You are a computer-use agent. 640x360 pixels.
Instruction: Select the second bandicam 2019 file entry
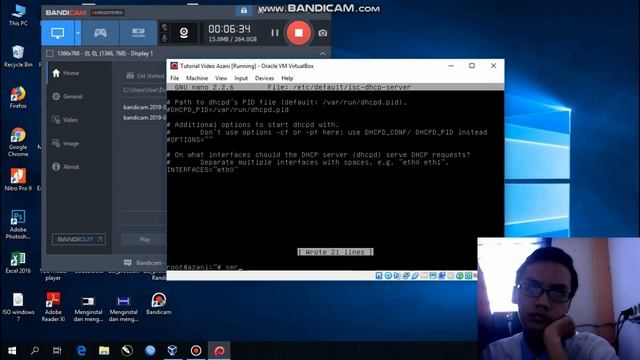click(x=144, y=118)
